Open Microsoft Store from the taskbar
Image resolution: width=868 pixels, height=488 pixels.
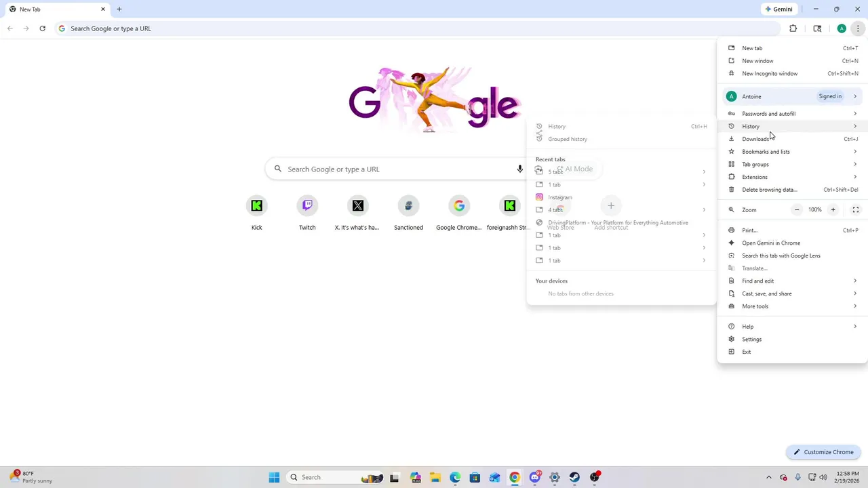(x=475, y=477)
